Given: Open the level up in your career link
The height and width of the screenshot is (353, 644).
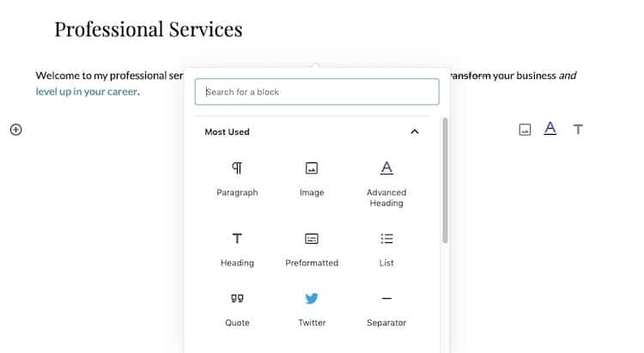Looking at the screenshot, I should pyautogui.click(x=86, y=92).
